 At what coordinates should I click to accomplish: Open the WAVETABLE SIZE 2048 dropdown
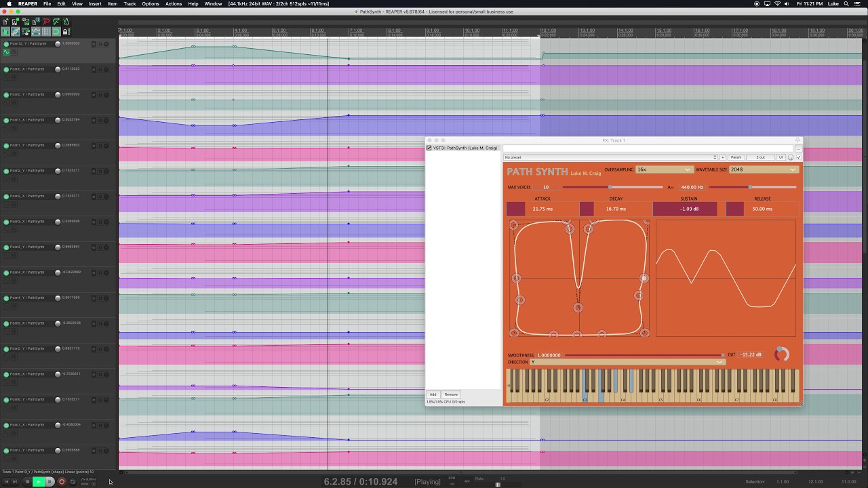click(x=764, y=169)
